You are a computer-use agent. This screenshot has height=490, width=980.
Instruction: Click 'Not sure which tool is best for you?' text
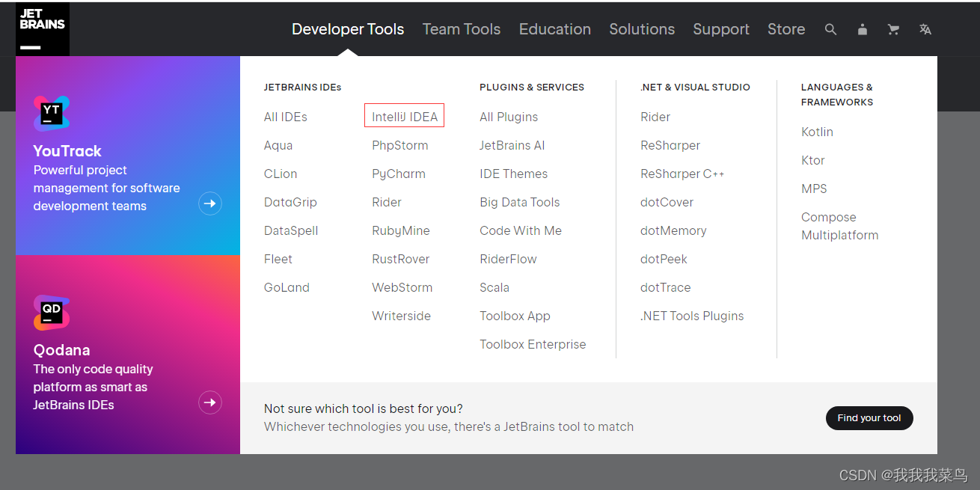tap(364, 408)
